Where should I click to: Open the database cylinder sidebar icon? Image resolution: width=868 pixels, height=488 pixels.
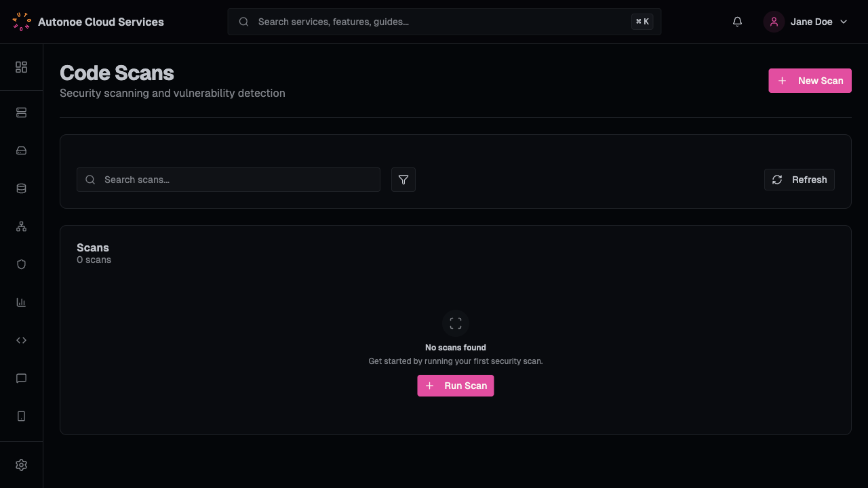click(21, 188)
